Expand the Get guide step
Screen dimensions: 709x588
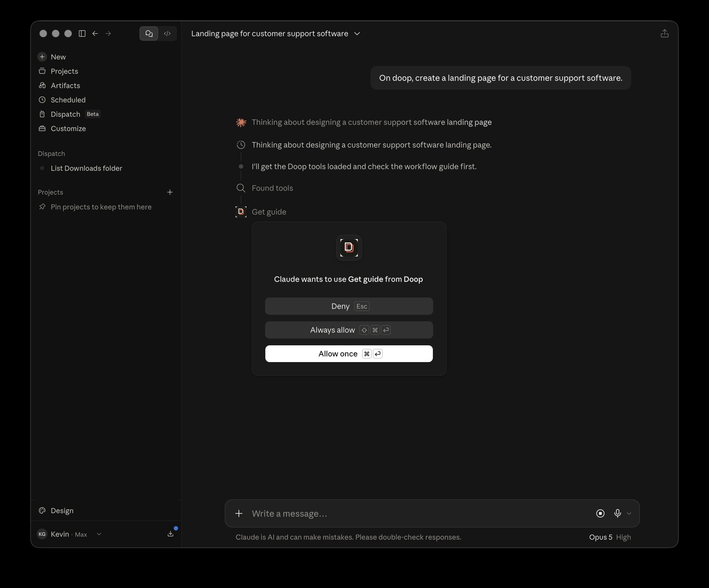pos(269,212)
